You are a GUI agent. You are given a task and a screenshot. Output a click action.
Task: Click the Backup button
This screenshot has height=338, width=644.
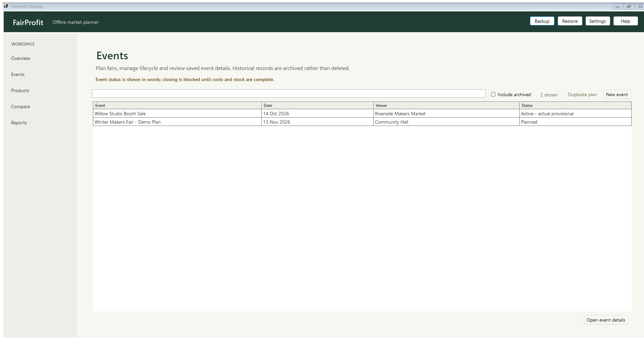(x=542, y=21)
